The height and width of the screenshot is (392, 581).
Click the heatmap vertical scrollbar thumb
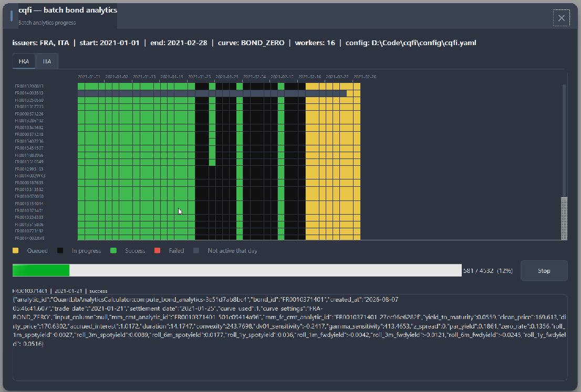564,218
